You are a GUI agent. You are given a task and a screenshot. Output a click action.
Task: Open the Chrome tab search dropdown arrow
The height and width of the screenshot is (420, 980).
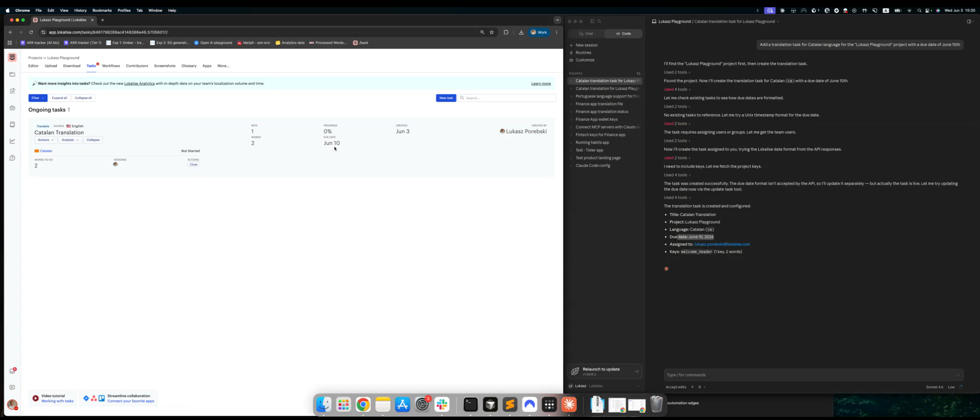click(557, 20)
